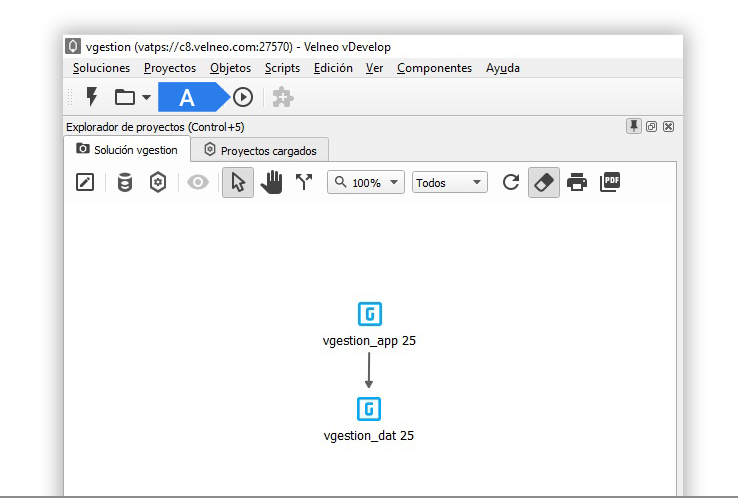Click the Velneo app icon in title bar
The width and height of the screenshot is (738, 498).
(73, 47)
